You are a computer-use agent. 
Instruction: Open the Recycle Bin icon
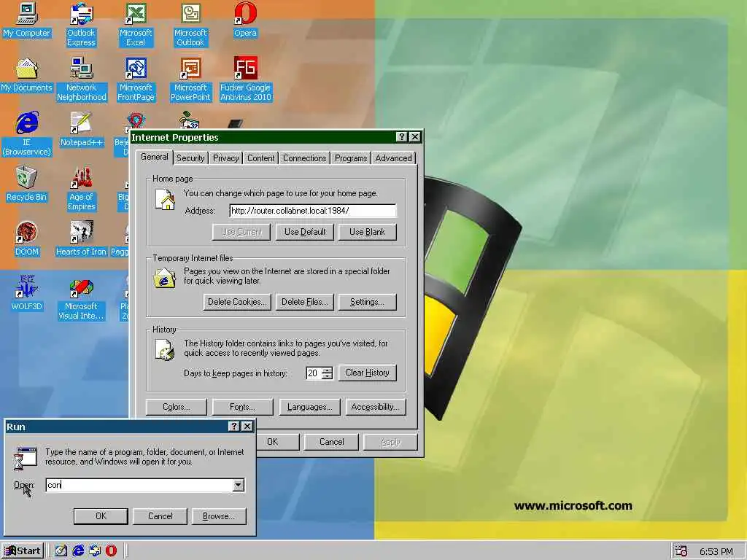27,184
